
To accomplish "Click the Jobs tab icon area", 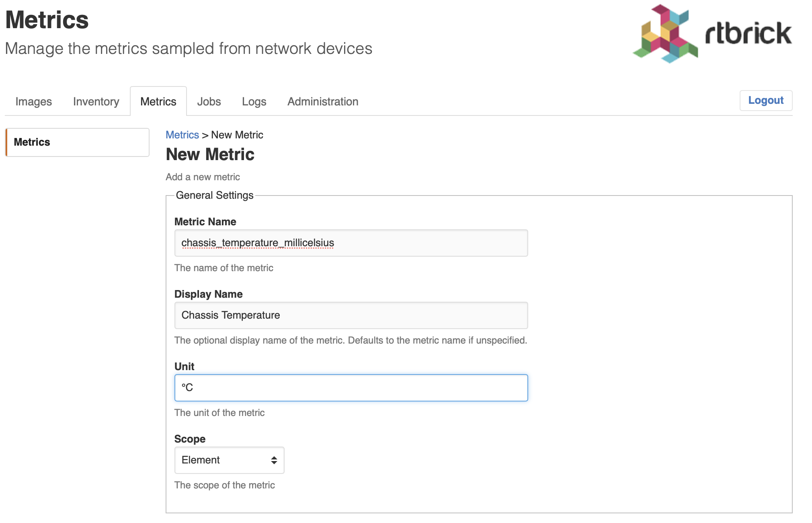I will (209, 101).
